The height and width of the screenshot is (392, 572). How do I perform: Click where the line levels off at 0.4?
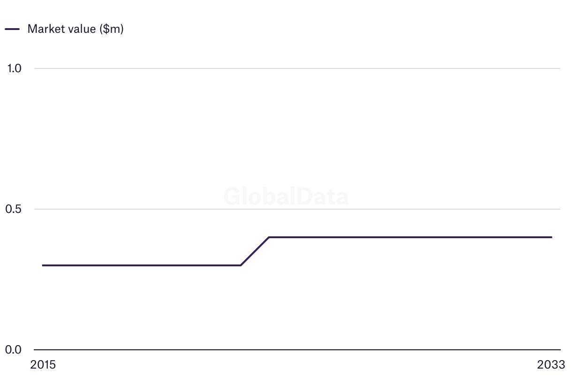click(x=269, y=237)
